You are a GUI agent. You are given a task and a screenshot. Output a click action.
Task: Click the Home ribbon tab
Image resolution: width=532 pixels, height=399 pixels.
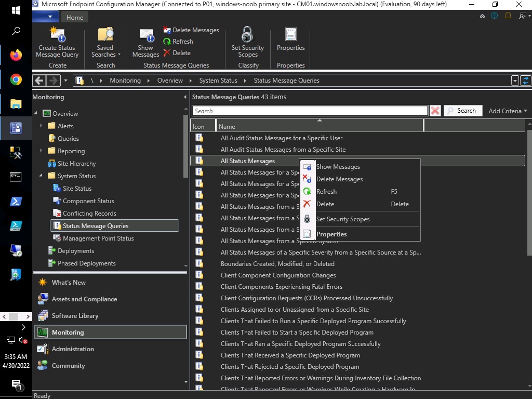75,17
